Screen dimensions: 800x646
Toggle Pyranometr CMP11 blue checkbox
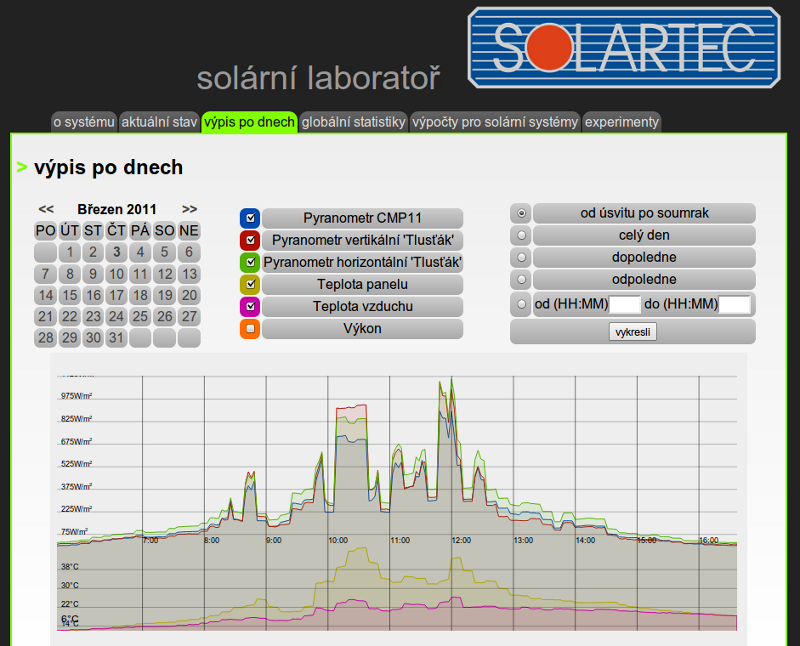[x=250, y=218]
